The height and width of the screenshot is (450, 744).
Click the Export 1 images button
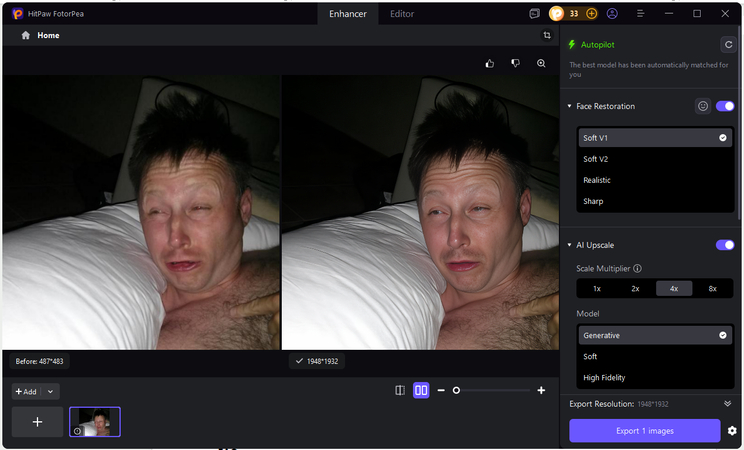[x=645, y=431]
